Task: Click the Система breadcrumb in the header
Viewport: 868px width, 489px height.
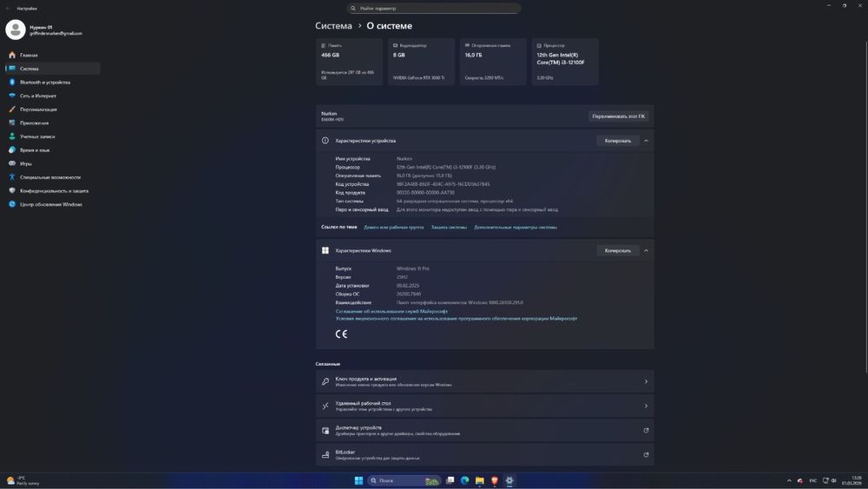Action: 333,25
